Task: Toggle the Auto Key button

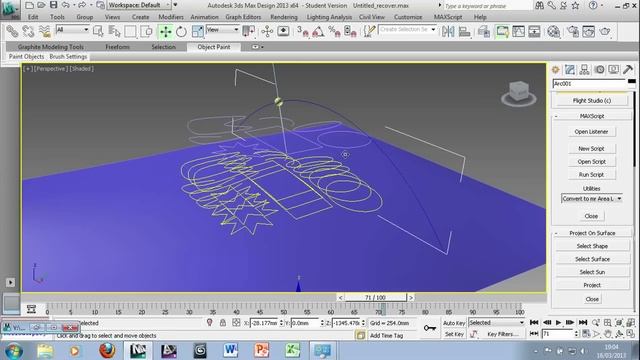Action: click(454, 323)
